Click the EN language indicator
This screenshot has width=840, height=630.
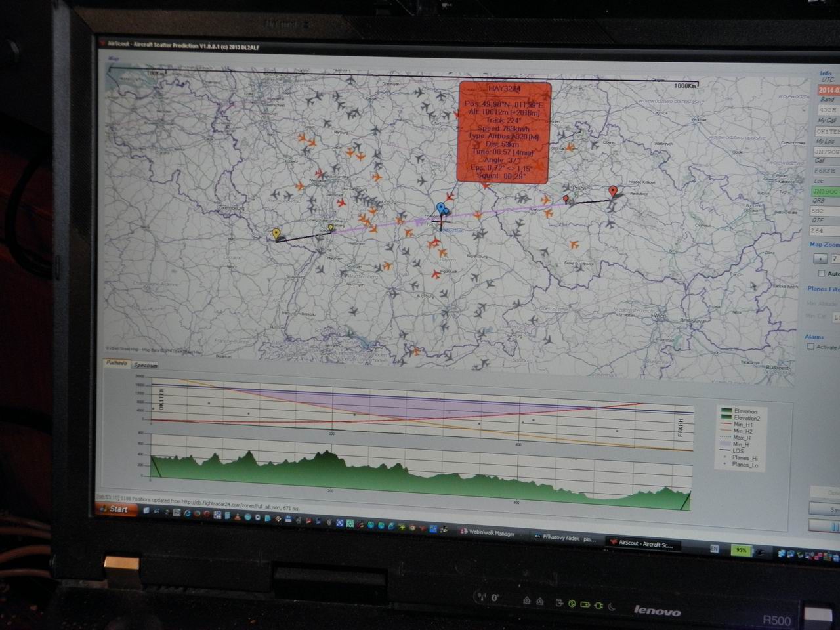715,548
